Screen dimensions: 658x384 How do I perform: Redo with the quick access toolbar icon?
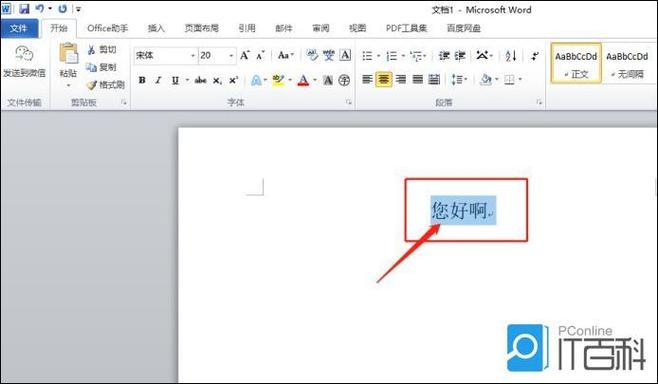(63, 8)
